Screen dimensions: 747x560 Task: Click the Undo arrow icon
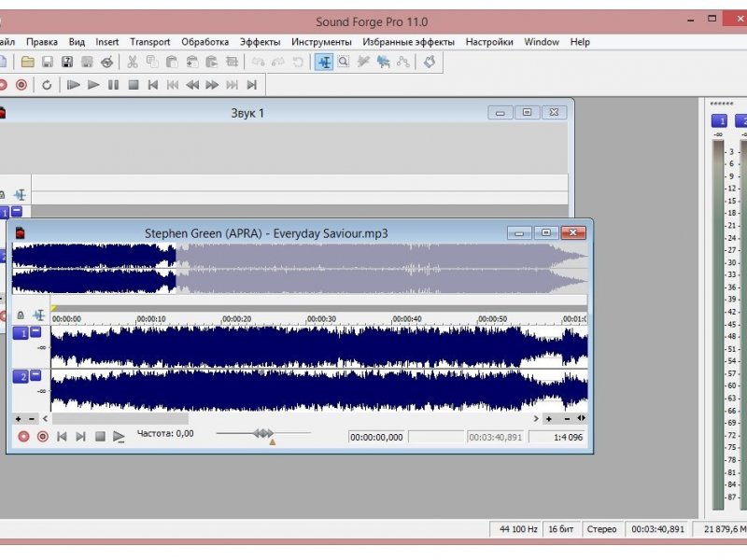pyautogui.click(x=259, y=62)
